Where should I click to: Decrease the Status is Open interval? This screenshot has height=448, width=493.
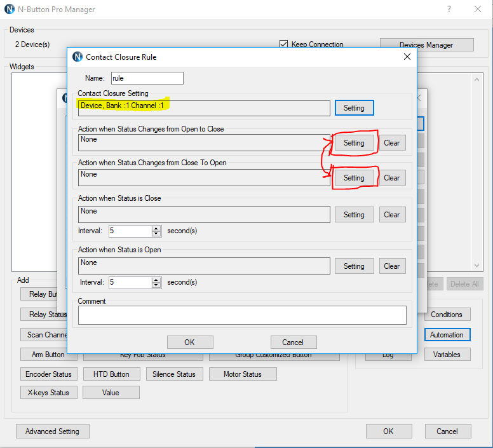[156, 285]
